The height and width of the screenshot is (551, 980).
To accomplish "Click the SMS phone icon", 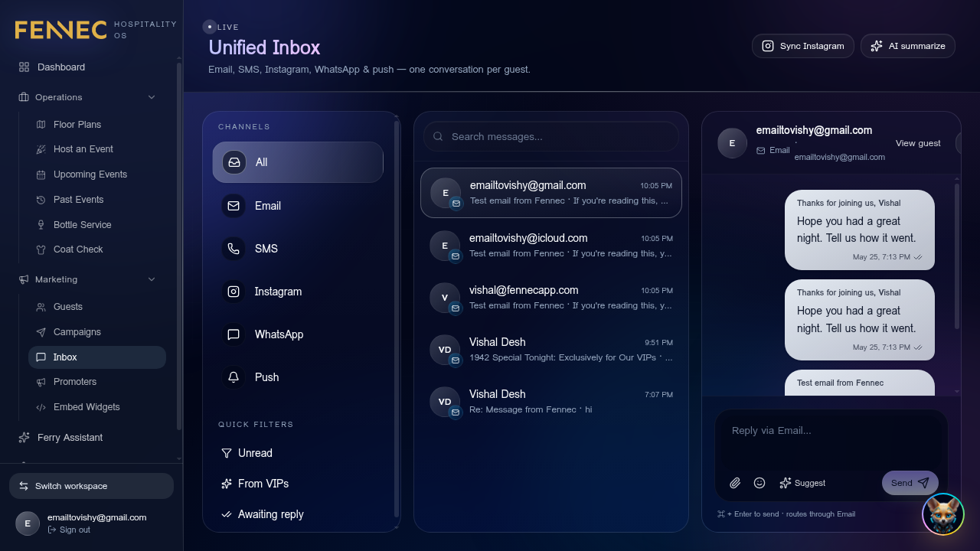I will [234, 249].
